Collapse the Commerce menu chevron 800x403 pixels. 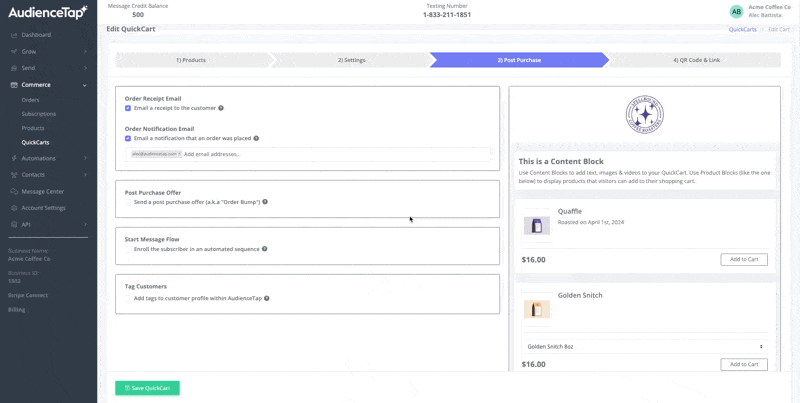pyautogui.click(x=85, y=85)
